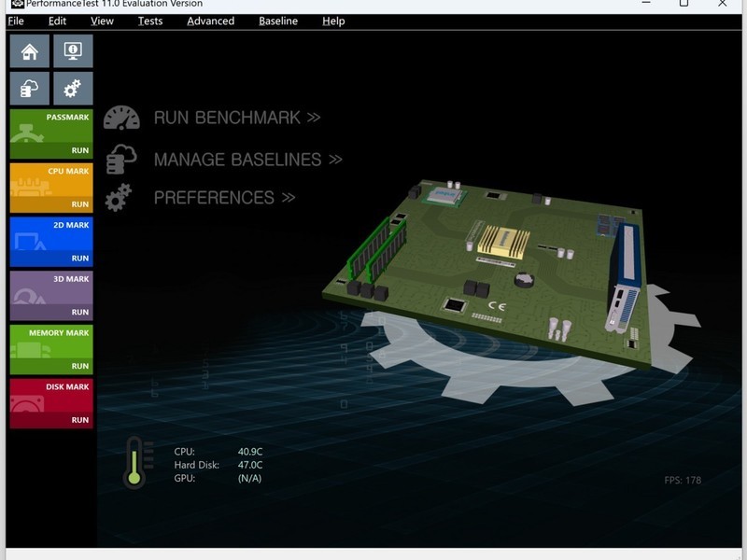Run the PassMark test suite
The image size is (747, 560).
(x=80, y=150)
